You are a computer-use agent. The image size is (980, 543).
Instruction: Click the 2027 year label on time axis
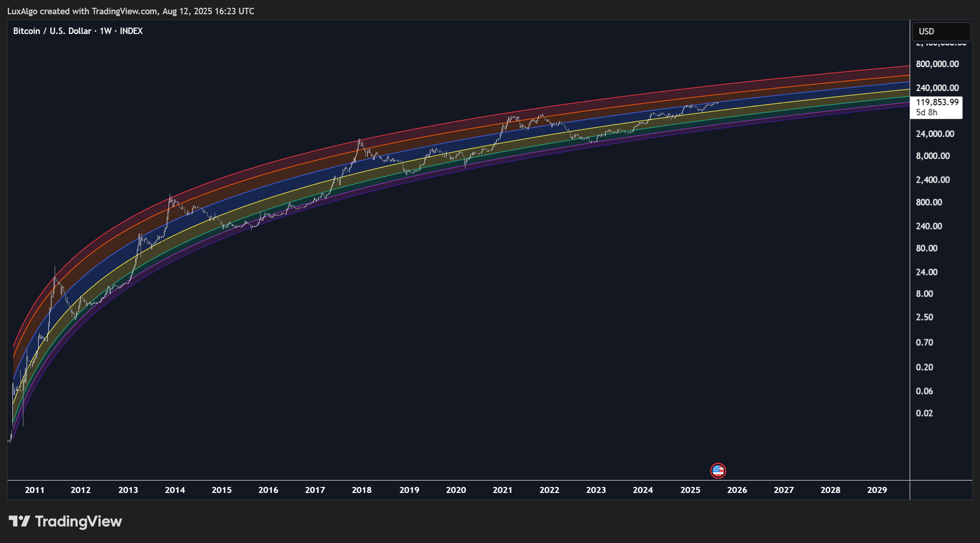tap(784, 490)
